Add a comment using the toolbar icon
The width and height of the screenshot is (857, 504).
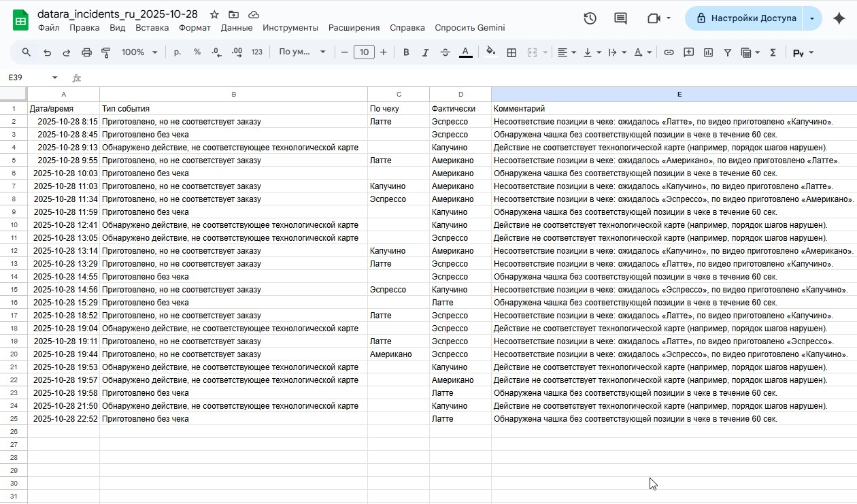[688, 52]
